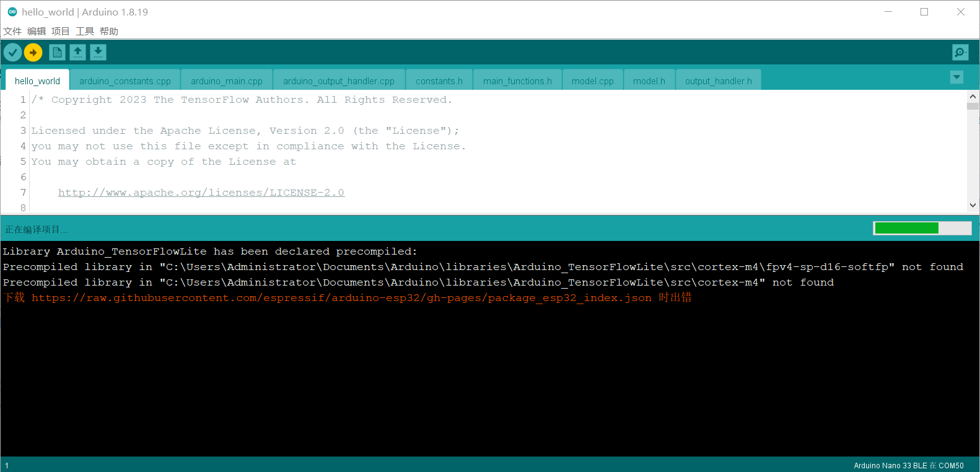Switch to output_handler.h tab

click(719, 81)
